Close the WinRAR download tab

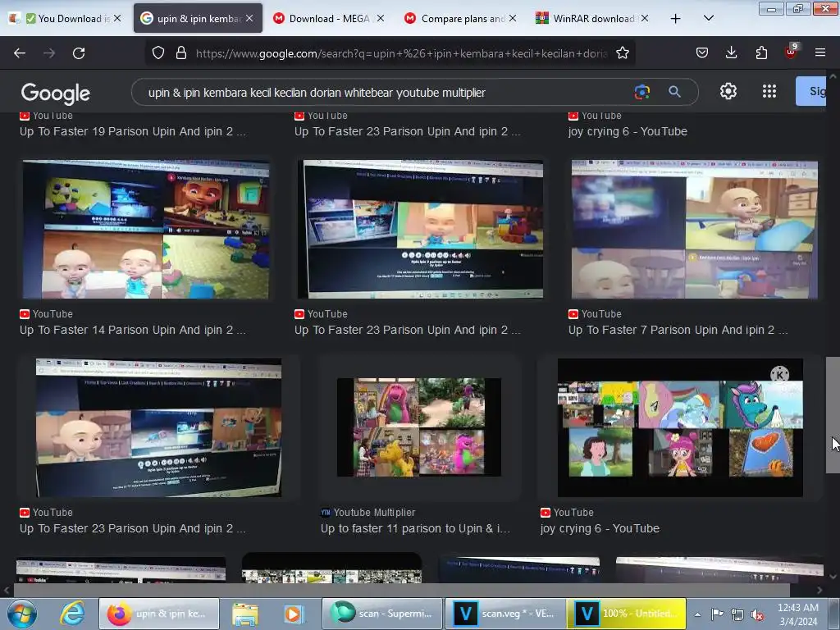pos(645,18)
